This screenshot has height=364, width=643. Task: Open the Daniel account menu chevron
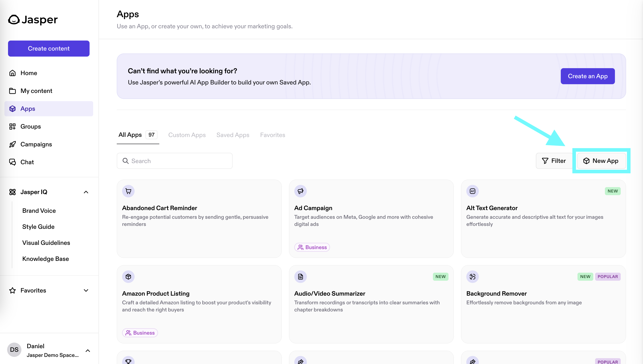(88, 351)
